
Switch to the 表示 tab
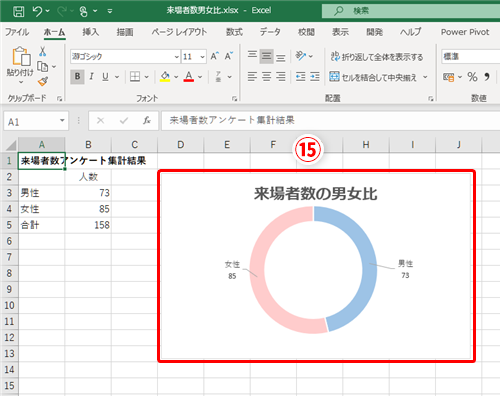[340, 32]
